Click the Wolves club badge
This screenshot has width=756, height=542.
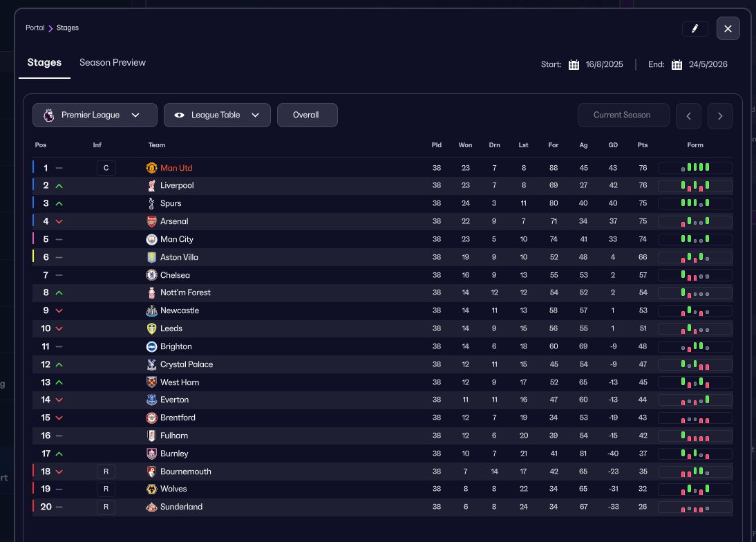152,489
